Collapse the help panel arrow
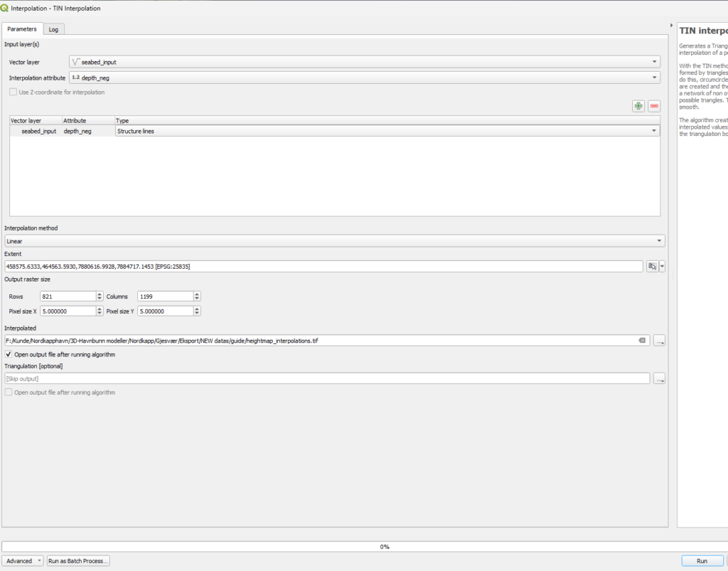 672,26
